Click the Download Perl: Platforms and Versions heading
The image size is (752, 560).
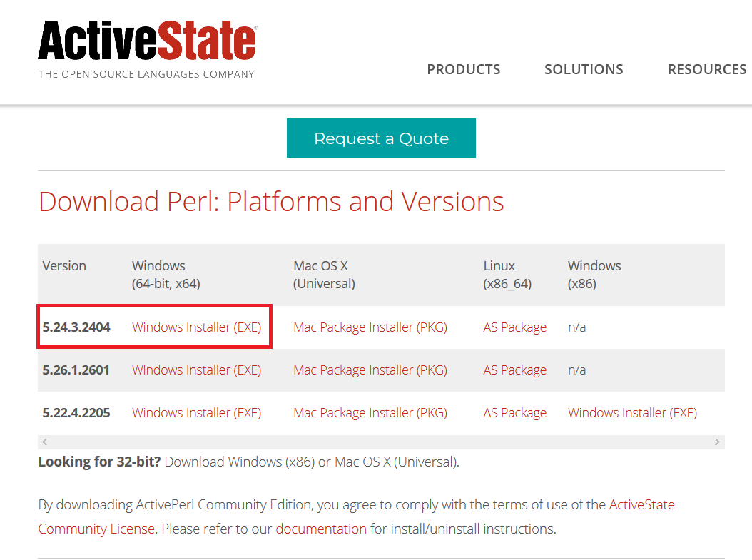[271, 201]
